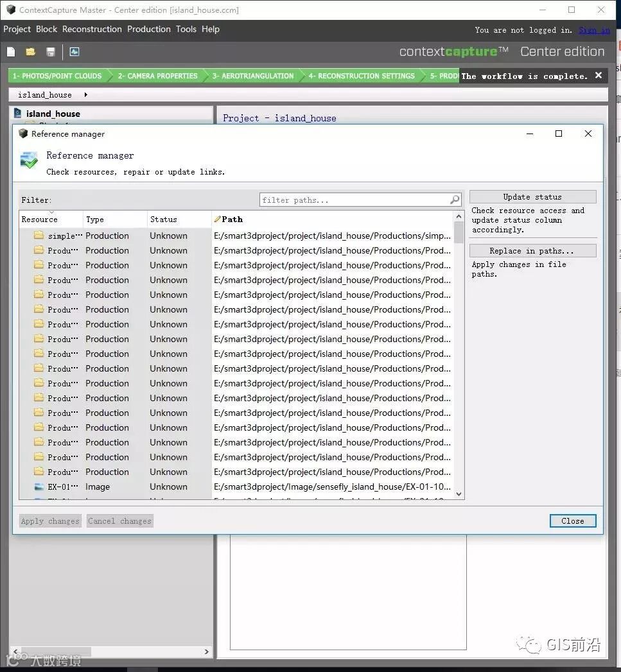Close the Reference manager dialog window
621x672 pixels.
click(588, 134)
